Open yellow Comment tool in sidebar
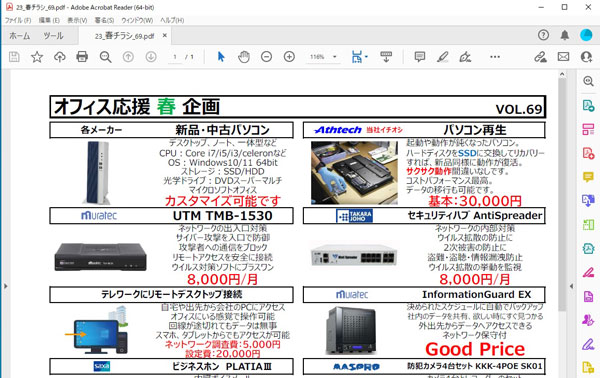600x378 pixels. [589, 177]
